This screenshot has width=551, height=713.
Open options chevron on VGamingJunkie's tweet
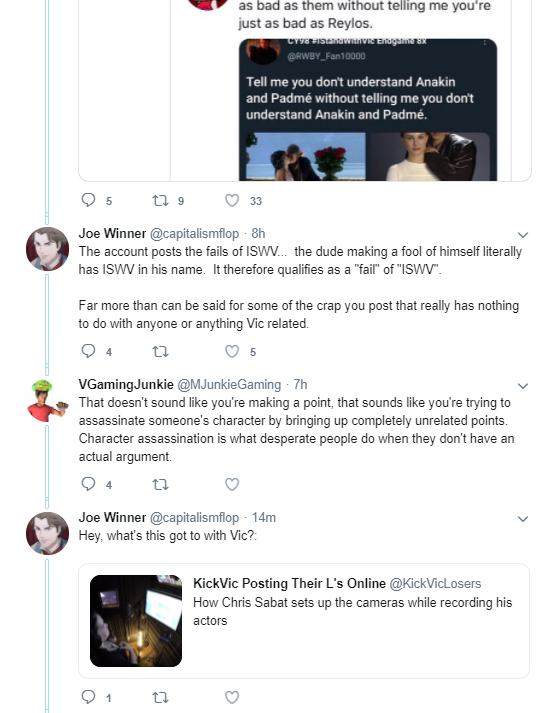point(523,386)
